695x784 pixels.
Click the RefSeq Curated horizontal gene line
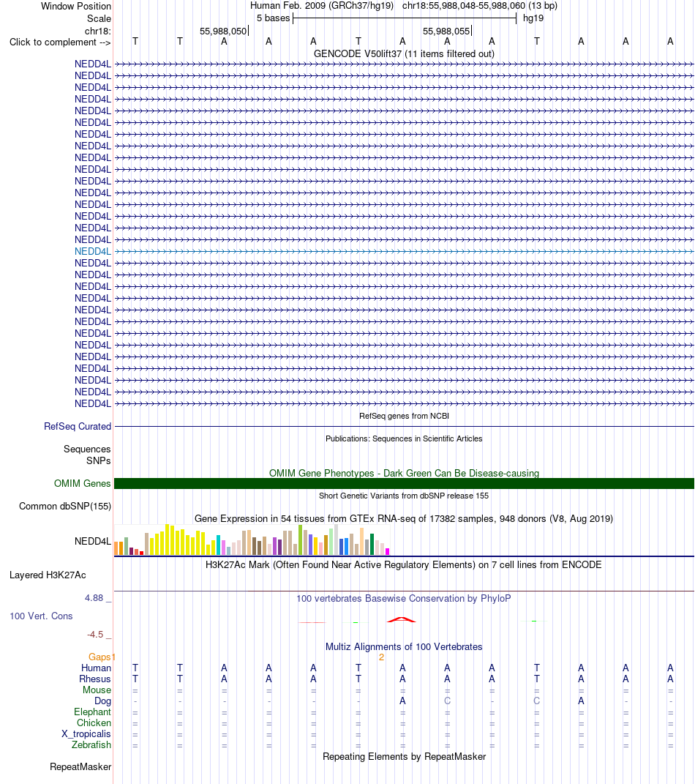405,427
